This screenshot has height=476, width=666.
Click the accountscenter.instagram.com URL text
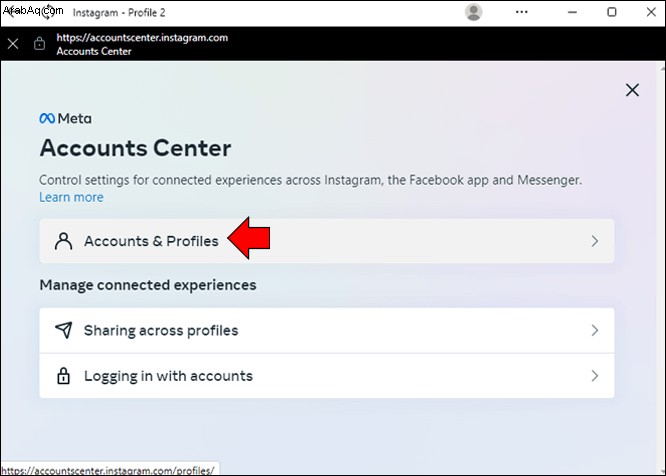(x=142, y=37)
